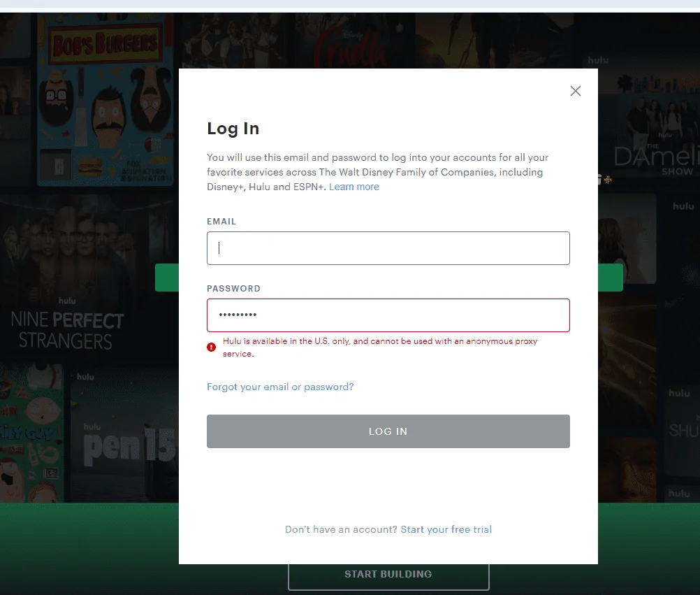Click the PASSWORD field label
The height and width of the screenshot is (595, 700).
(233, 289)
